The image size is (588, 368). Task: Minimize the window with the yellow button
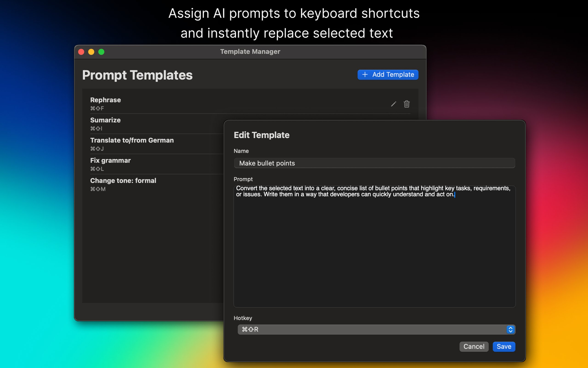coord(91,52)
